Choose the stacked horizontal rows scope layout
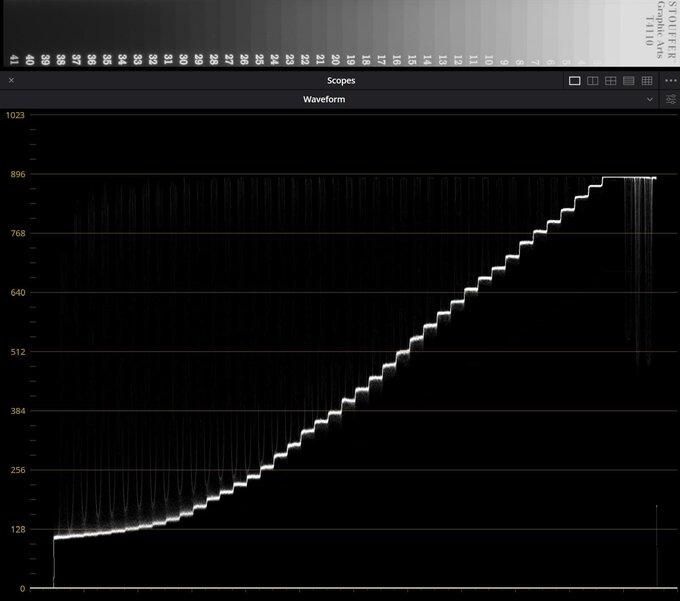680x601 pixels. coord(628,81)
